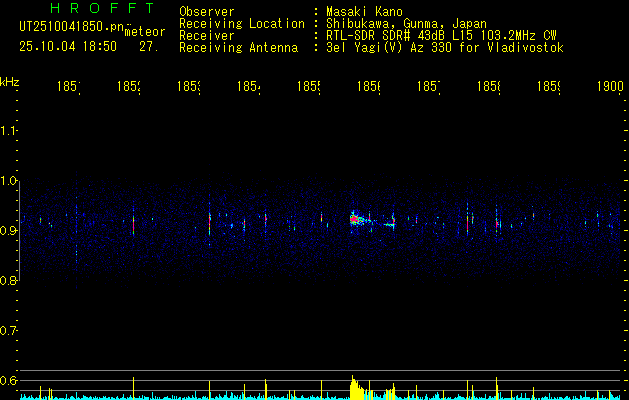Image resolution: width=629 pixels, height=400 pixels.
Task: Click the tall yellow amplitude peak near 1856
Action: pyautogui.click(x=355, y=387)
